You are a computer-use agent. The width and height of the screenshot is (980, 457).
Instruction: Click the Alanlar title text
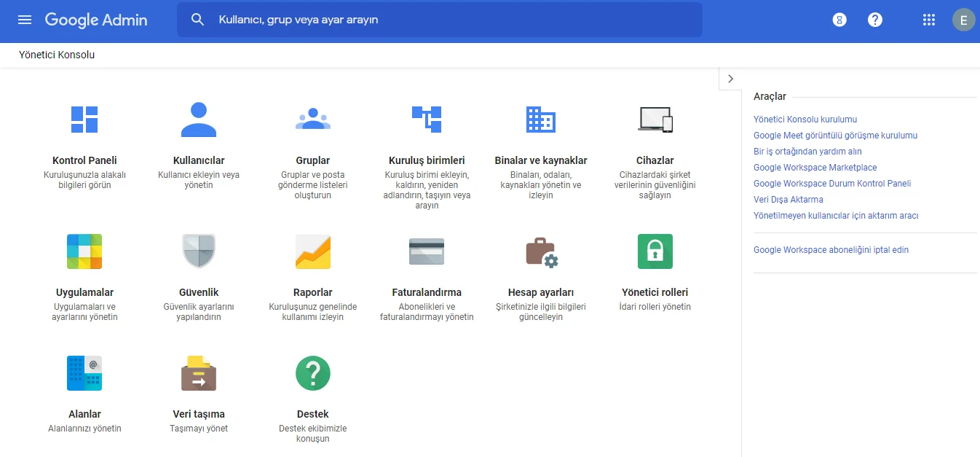(84, 414)
